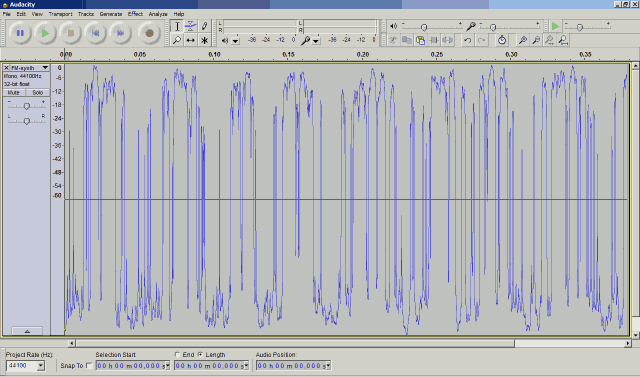Click the Paste icon
640x377 pixels.
point(420,40)
